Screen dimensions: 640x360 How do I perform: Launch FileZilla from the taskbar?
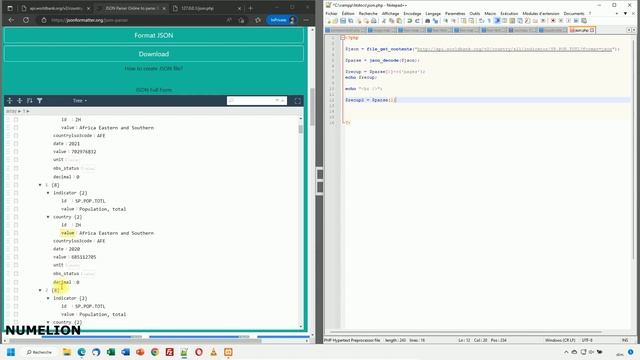(x=170, y=352)
